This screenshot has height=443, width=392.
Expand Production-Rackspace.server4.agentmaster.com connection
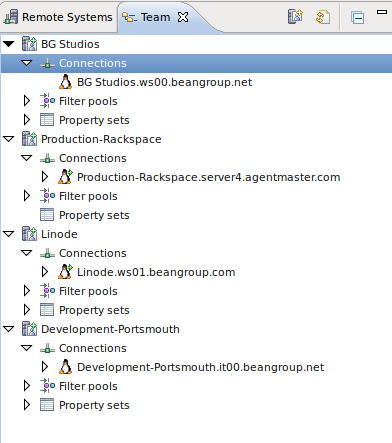click(x=45, y=177)
